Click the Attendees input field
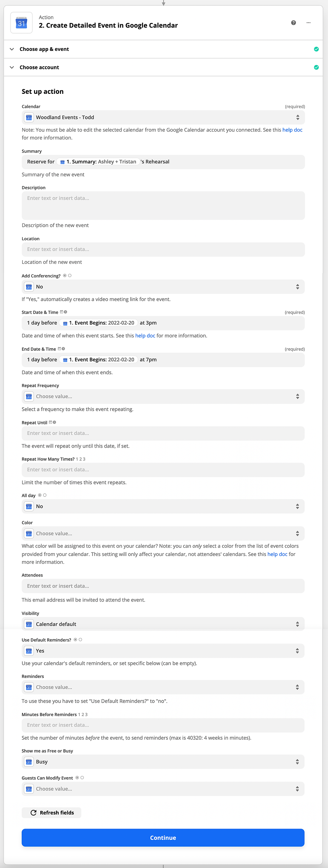328x868 pixels. click(163, 586)
